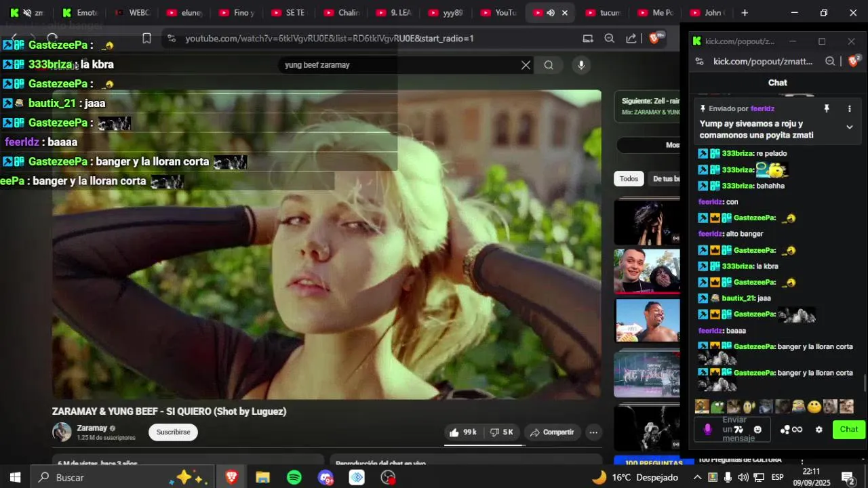Open username 333briza on 're pelado' message
Viewport: 868px width, 488px height.
pyautogui.click(x=738, y=153)
